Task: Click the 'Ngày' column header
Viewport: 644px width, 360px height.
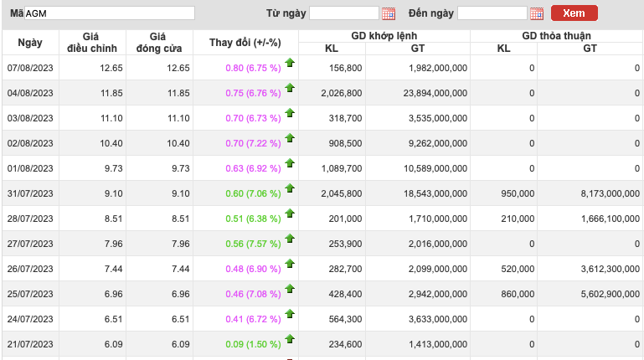Action: click(29, 42)
